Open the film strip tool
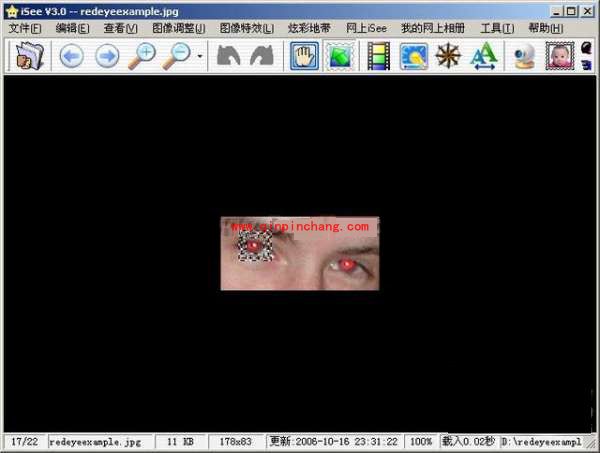 pos(378,57)
